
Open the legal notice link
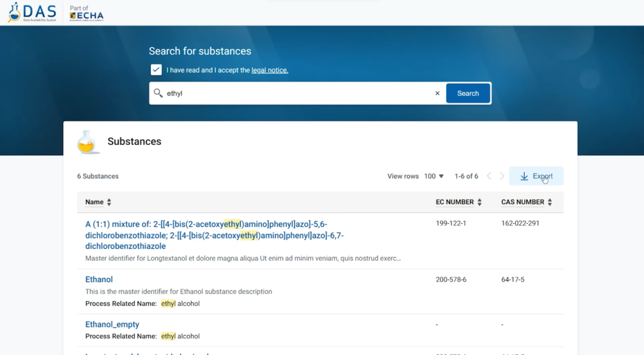tap(270, 70)
